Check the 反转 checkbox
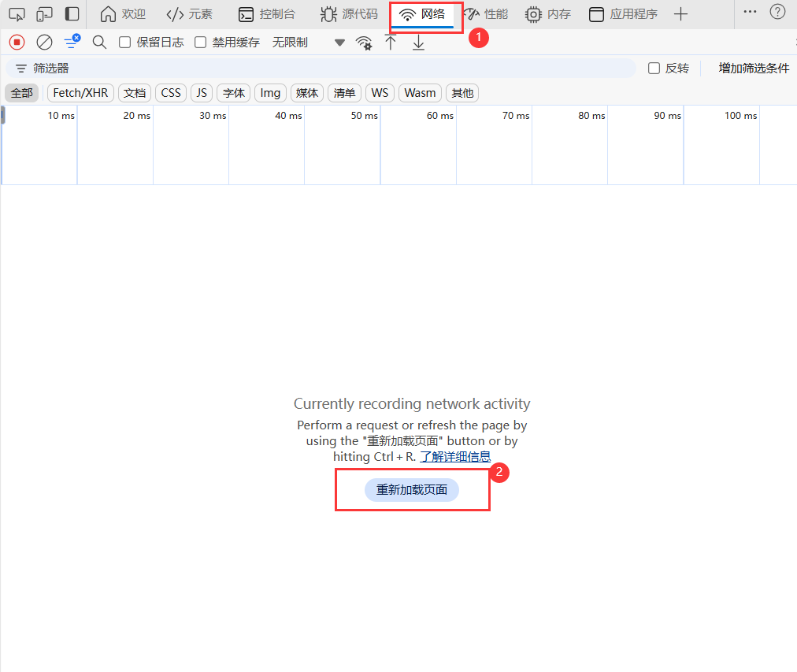The image size is (797, 672). coord(654,68)
